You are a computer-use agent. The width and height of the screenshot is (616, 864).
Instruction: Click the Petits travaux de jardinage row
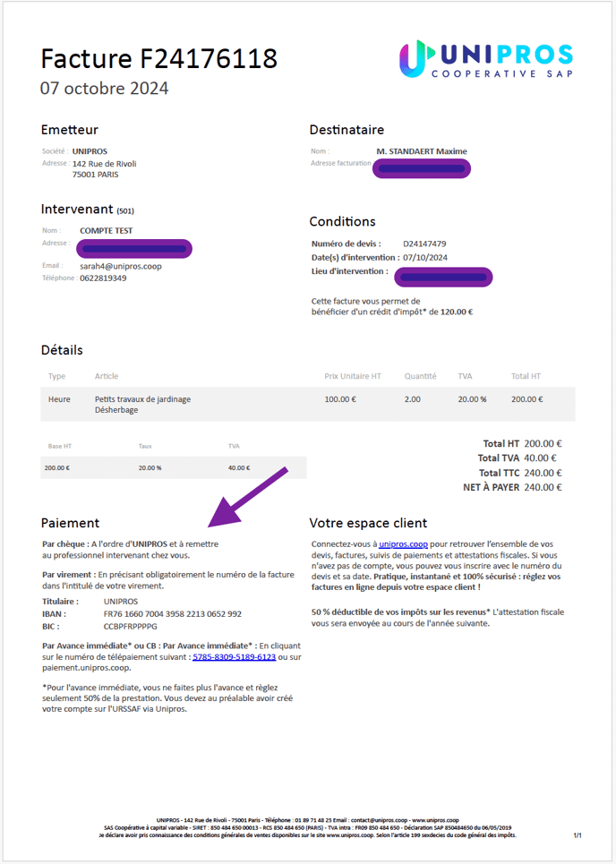tap(307, 405)
